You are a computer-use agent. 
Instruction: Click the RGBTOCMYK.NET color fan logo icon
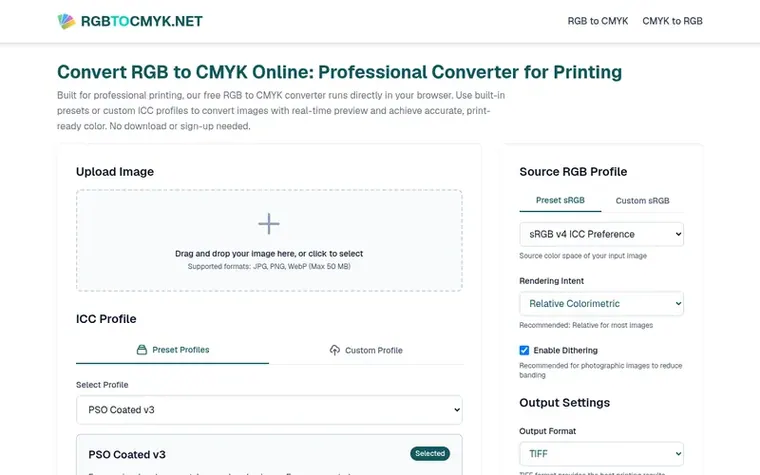pyautogui.click(x=66, y=21)
